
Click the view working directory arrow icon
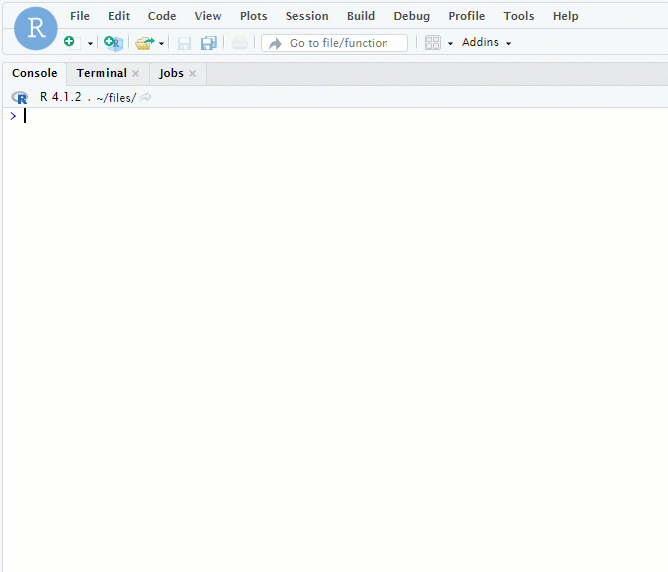click(x=146, y=97)
